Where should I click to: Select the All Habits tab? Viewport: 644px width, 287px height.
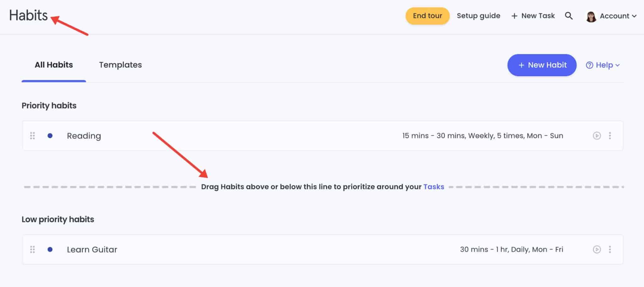53,65
